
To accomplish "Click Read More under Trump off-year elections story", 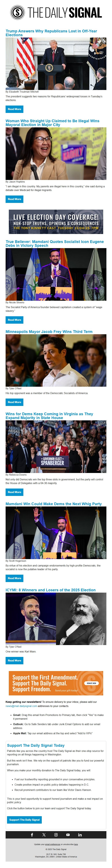I will [x=14, y=109].
